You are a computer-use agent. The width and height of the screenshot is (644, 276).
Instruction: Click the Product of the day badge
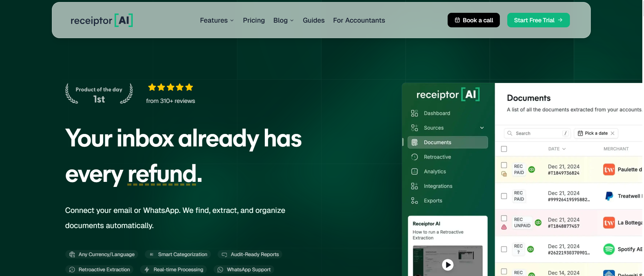pos(99,94)
